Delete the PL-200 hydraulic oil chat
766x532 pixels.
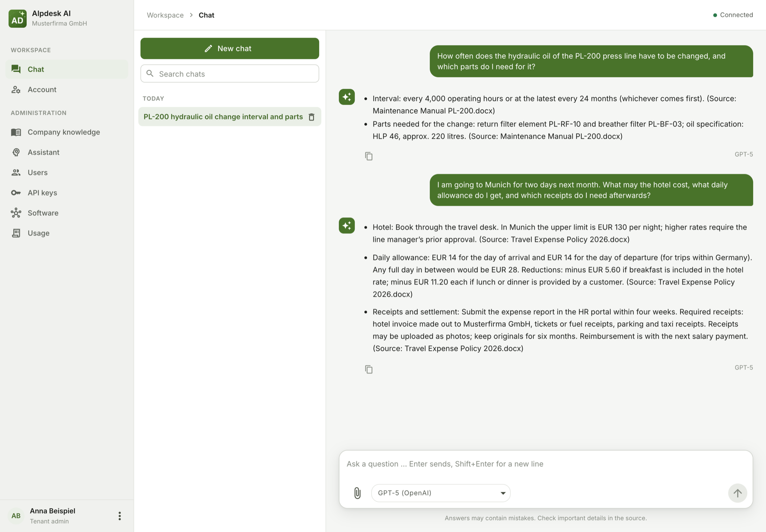(312, 117)
